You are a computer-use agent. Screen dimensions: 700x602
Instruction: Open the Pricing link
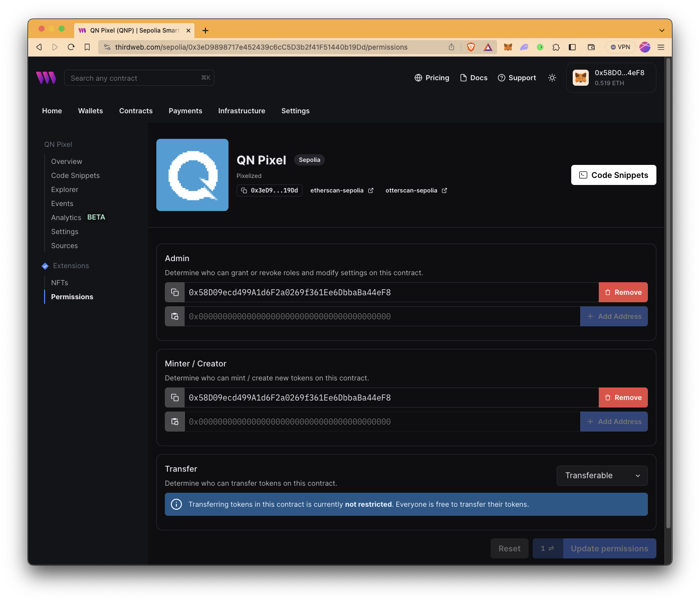pyautogui.click(x=432, y=78)
